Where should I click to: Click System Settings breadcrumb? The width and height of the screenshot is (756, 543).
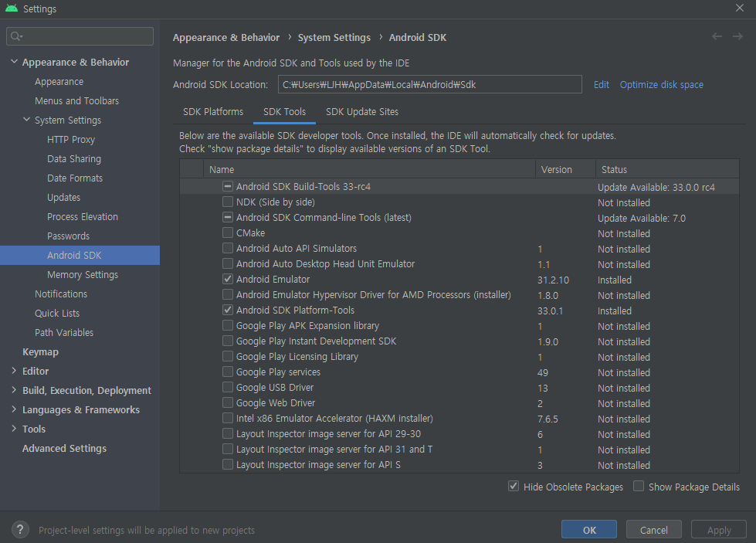pyautogui.click(x=334, y=37)
